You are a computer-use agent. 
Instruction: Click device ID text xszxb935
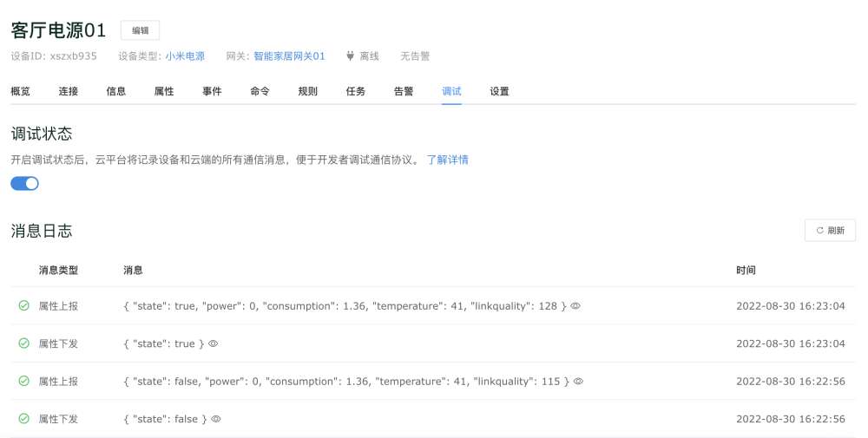pyautogui.click(x=73, y=56)
